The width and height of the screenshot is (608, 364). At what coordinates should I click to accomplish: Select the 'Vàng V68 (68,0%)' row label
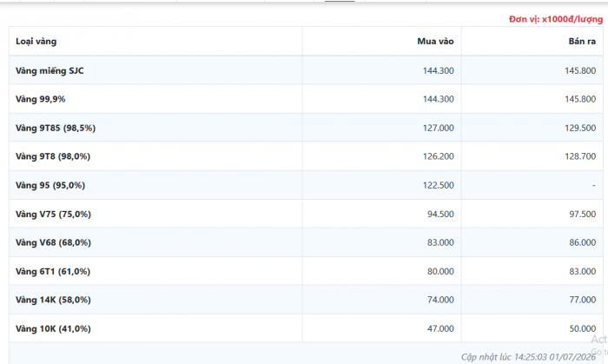coord(53,242)
